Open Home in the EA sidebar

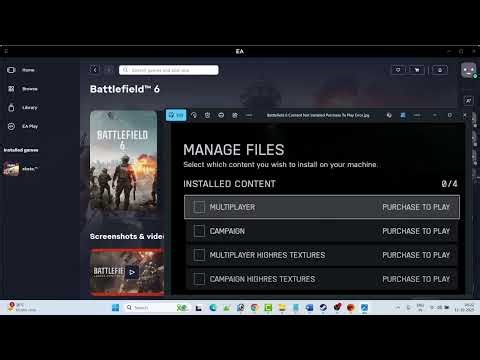point(28,70)
